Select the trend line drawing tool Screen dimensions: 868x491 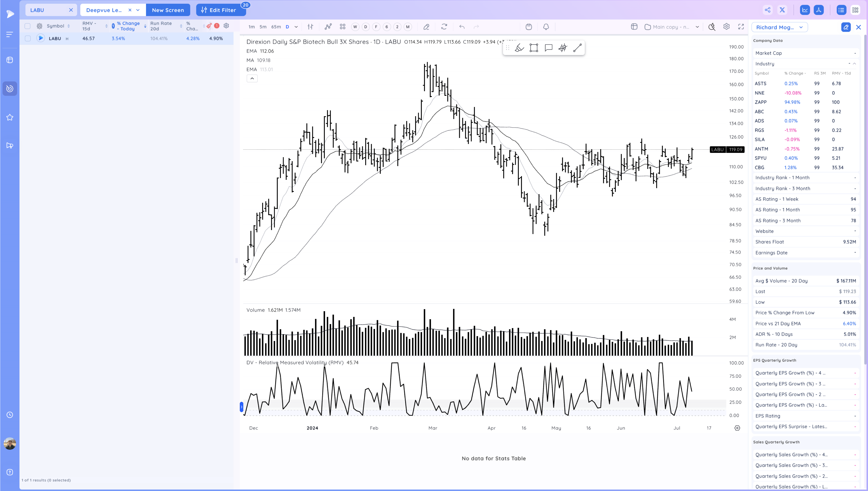(x=577, y=48)
